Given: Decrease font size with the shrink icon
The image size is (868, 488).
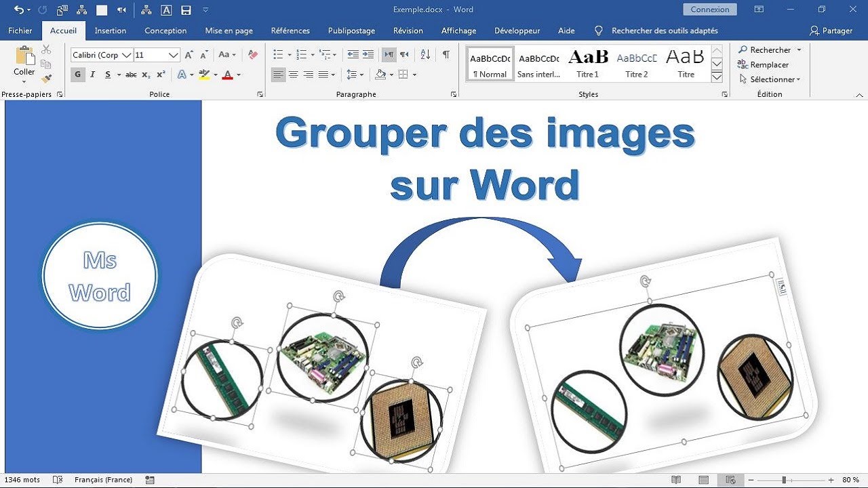Looking at the screenshot, I should (204, 55).
